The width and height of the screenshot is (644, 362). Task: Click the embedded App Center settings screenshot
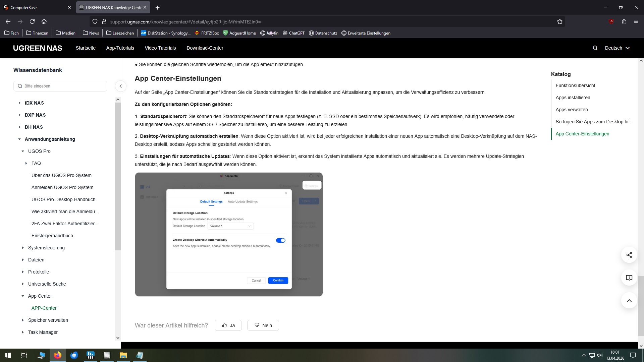[x=229, y=234]
